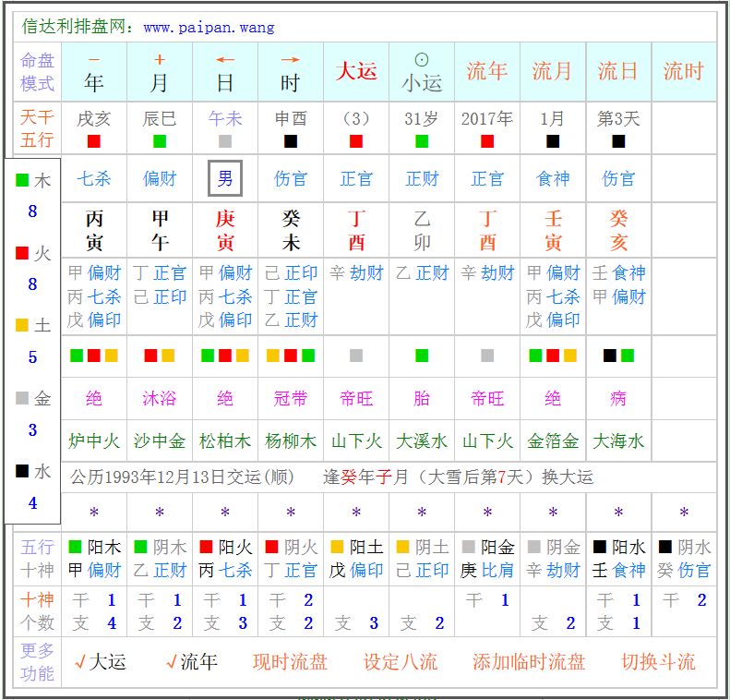
Task: Select the 大运 column header
Action: [356, 72]
